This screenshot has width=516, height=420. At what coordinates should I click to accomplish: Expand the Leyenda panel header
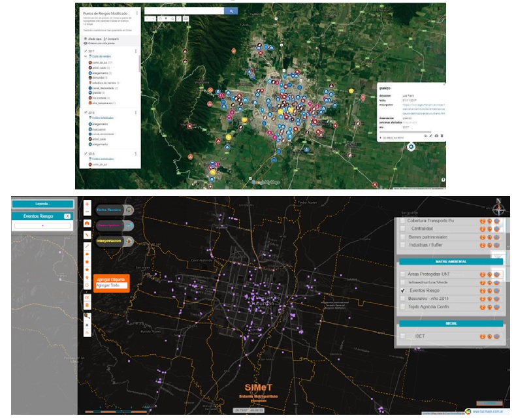tap(42, 203)
